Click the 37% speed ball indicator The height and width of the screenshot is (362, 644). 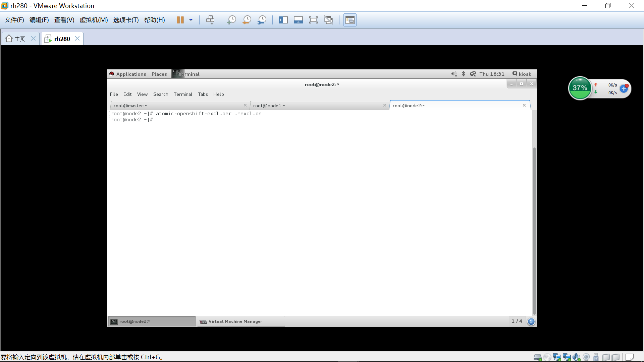[580, 88]
